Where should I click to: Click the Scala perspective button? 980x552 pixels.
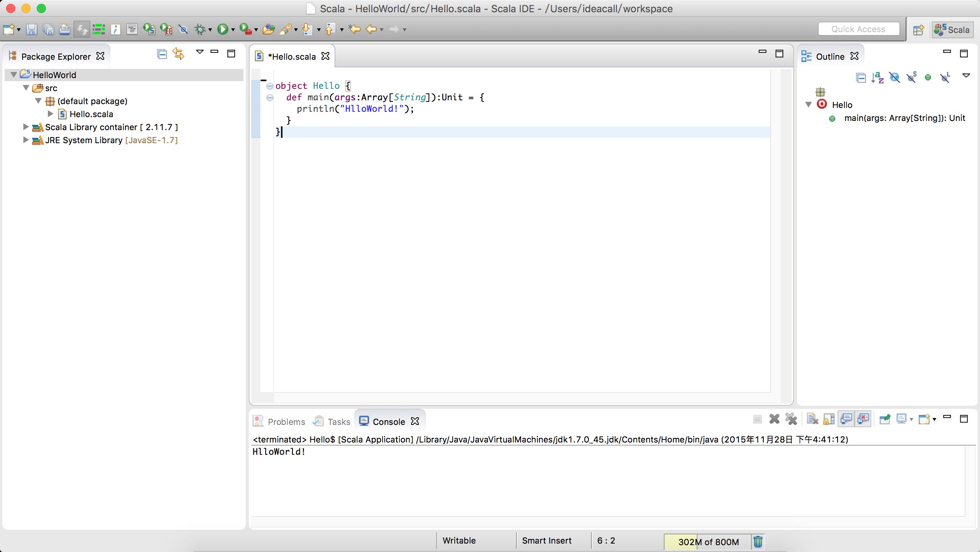952,30
